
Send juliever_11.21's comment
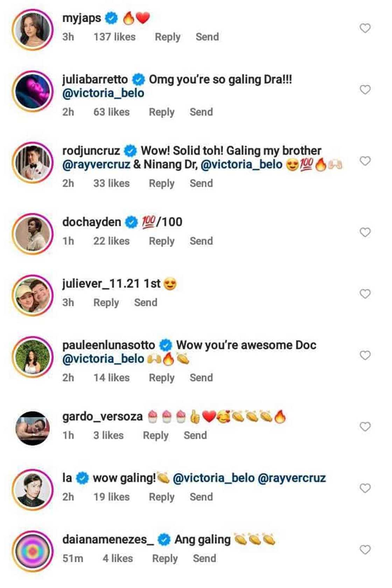tap(146, 303)
